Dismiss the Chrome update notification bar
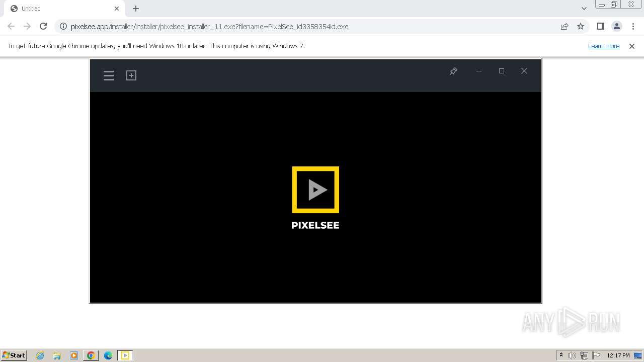Image resolution: width=644 pixels, height=362 pixels. (632, 46)
